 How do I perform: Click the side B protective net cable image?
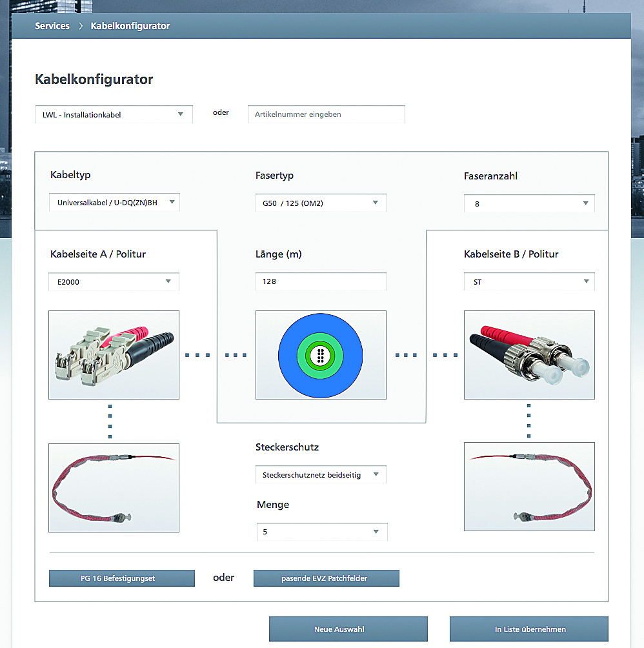point(529,487)
